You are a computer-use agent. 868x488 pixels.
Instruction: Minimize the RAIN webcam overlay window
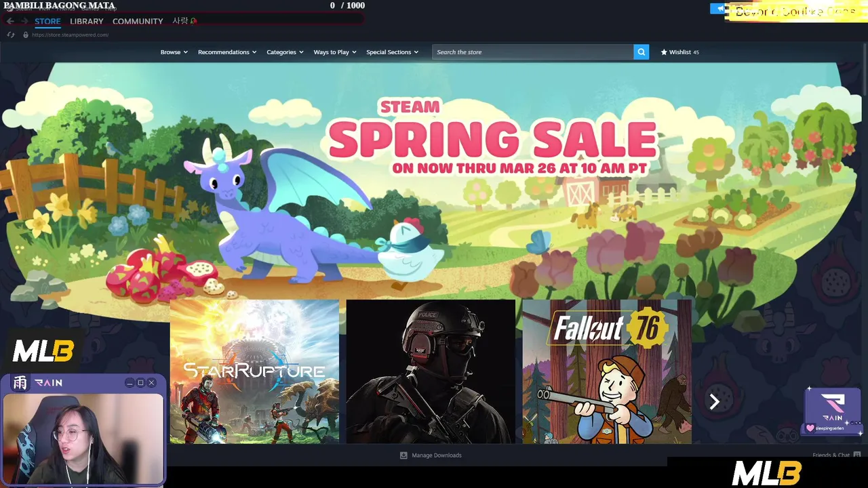129,383
